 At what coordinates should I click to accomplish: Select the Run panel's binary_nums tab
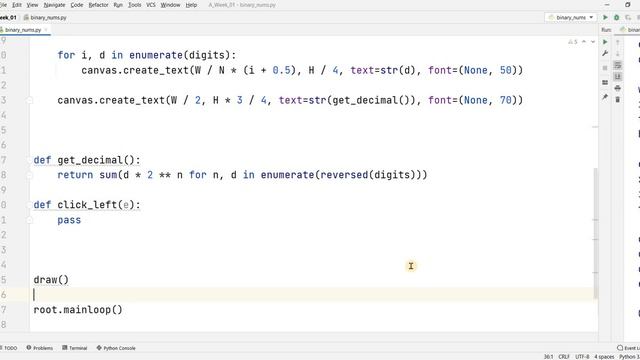click(x=629, y=30)
